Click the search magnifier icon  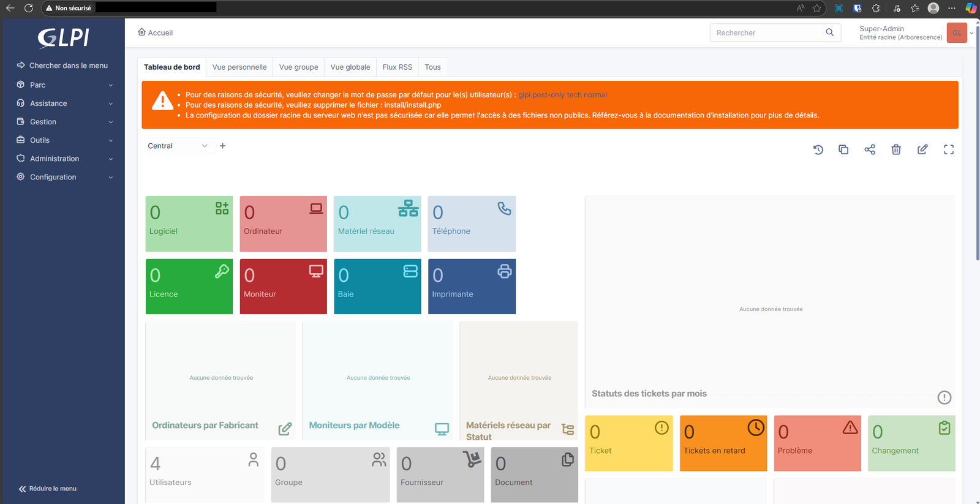(x=830, y=32)
